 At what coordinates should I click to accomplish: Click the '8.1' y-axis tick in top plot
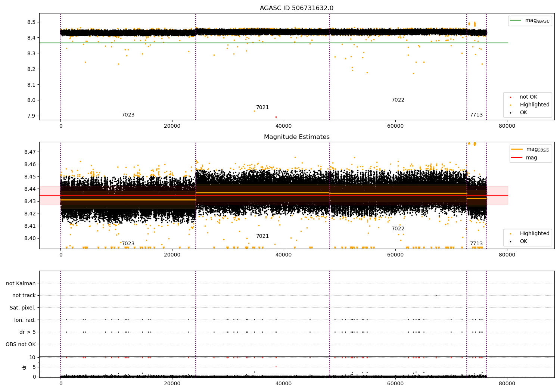tap(31, 85)
